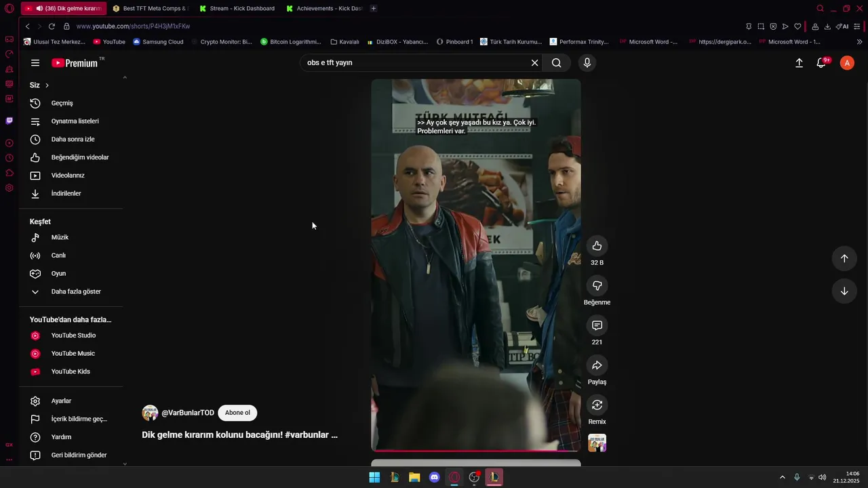
Task: Go back in browser history
Action: point(27,26)
